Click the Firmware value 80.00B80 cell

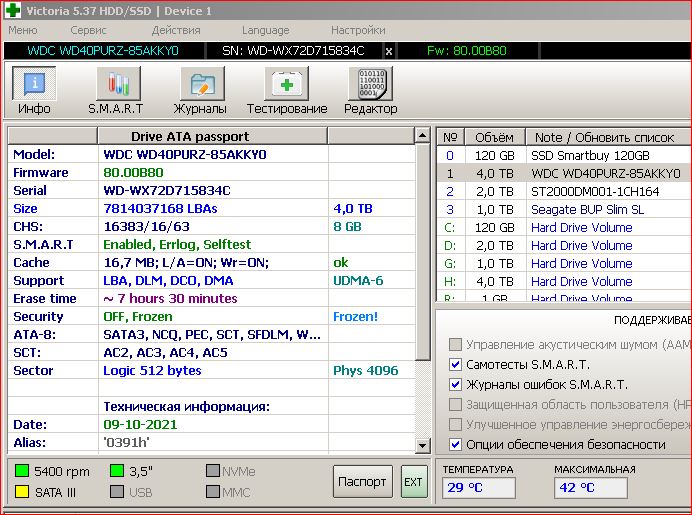click(213, 172)
